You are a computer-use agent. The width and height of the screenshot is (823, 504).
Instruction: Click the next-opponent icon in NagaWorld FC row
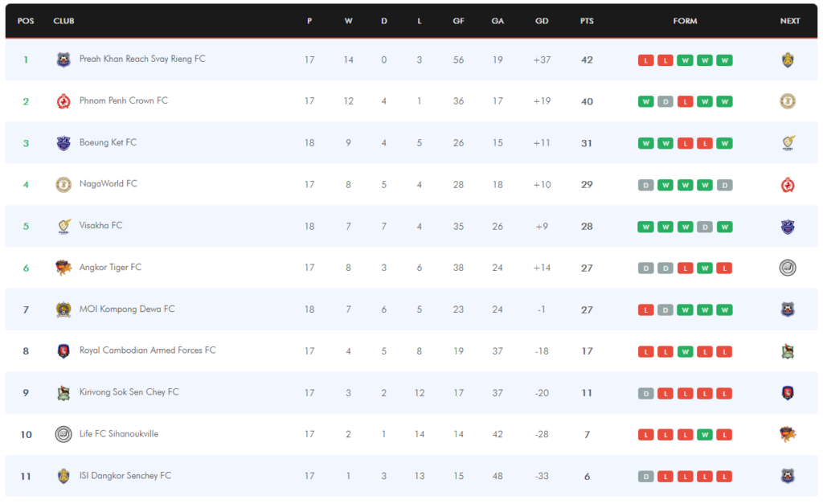click(x=788, y=185)
